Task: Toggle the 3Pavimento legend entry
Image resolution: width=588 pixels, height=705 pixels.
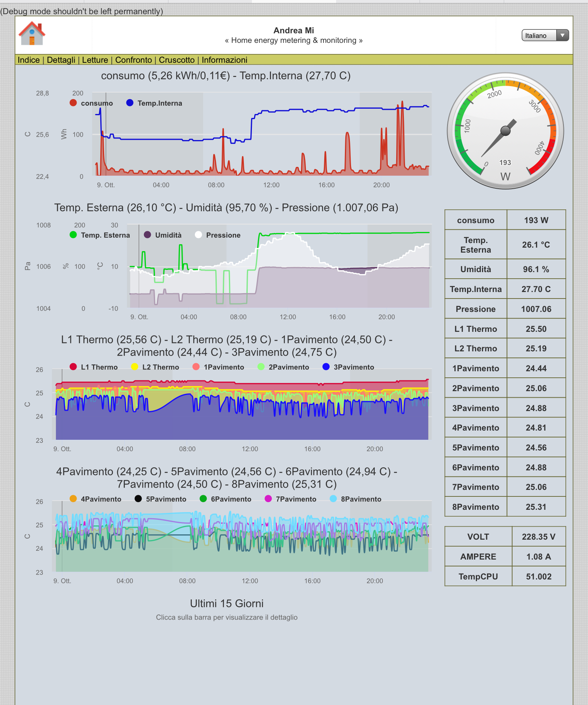Action: coord(348,367)
